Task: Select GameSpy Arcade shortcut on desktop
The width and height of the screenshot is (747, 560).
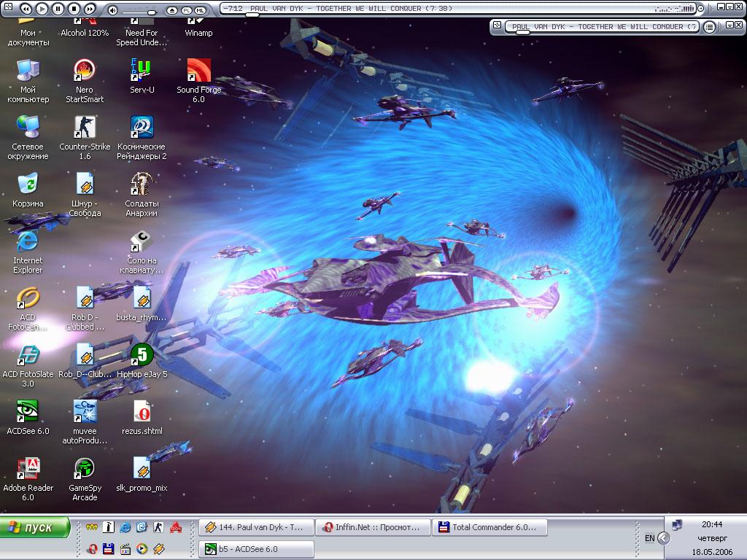Action: (85, 469)
